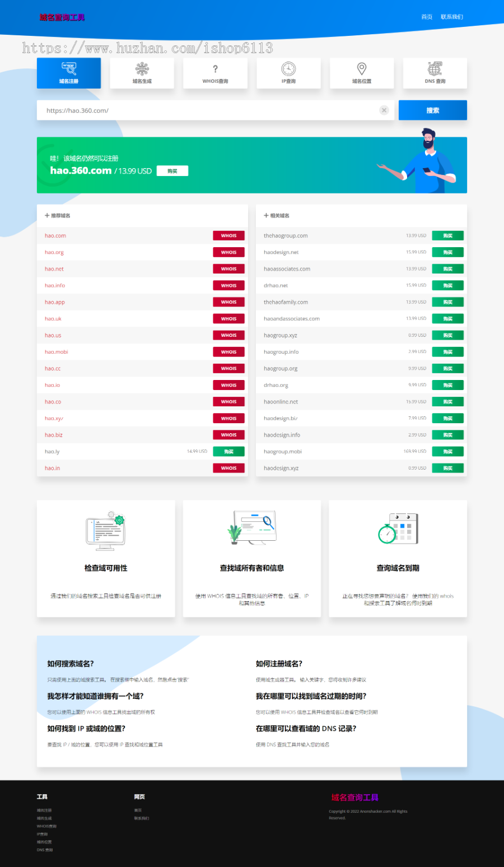Screen dimensions: 504x867
Task: Switch to the IP查询 tab
Action: 288,73
